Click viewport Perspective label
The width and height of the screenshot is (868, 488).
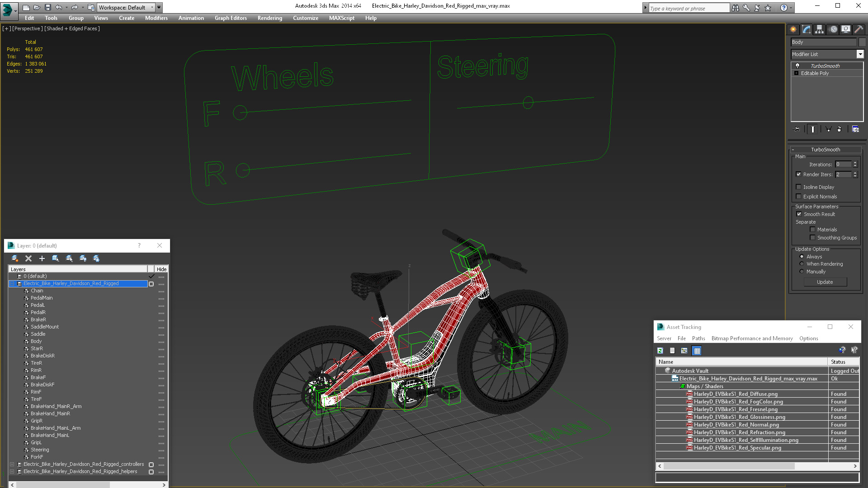pyautogui.click(x=28, y=28)
